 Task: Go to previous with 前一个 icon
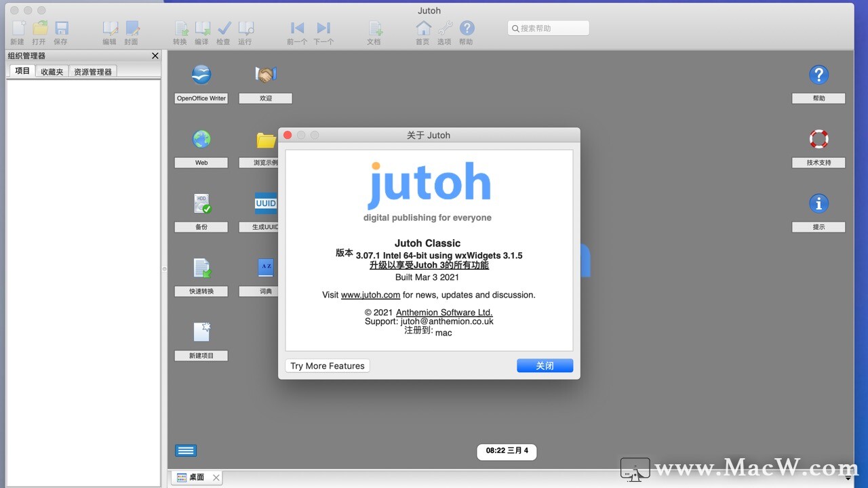pos(297,28)
